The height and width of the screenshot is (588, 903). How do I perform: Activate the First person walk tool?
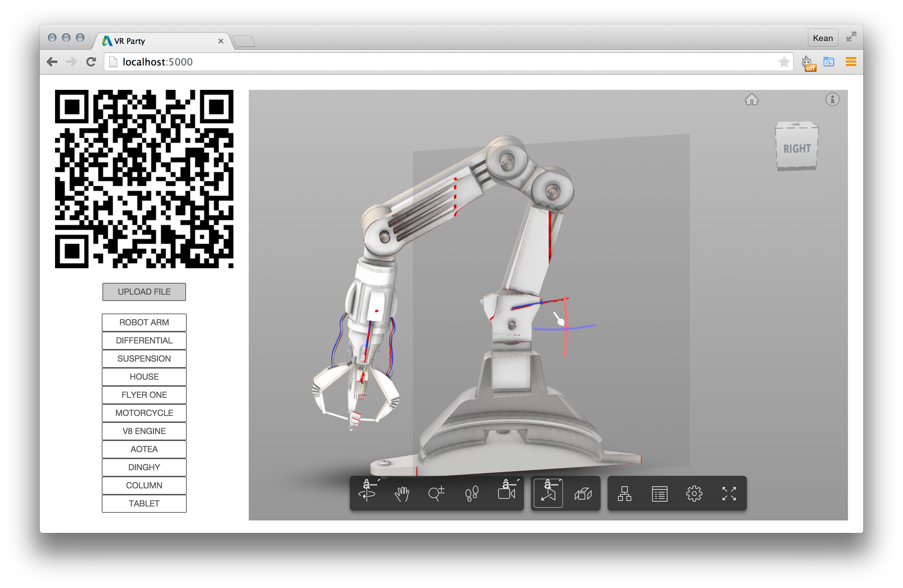(471, 494)
